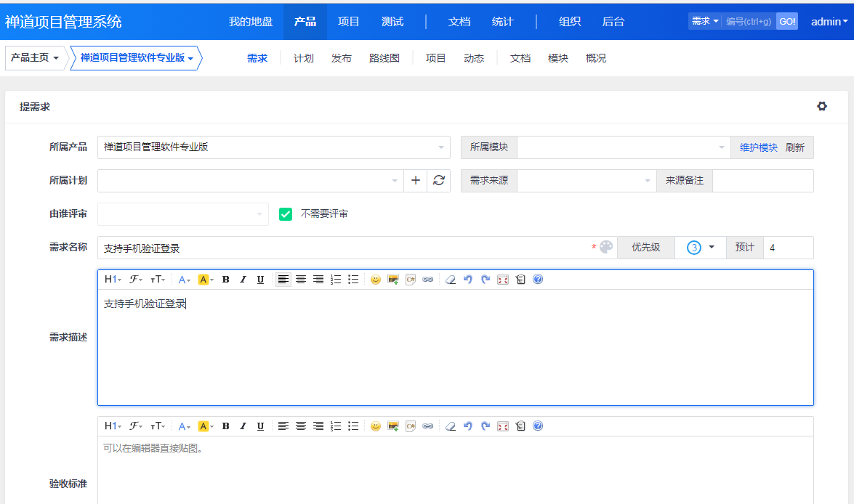The image size is (854, 504).
Task: Click ordered list icon in 验收标准 toolbar
Action: pos(336,426)
